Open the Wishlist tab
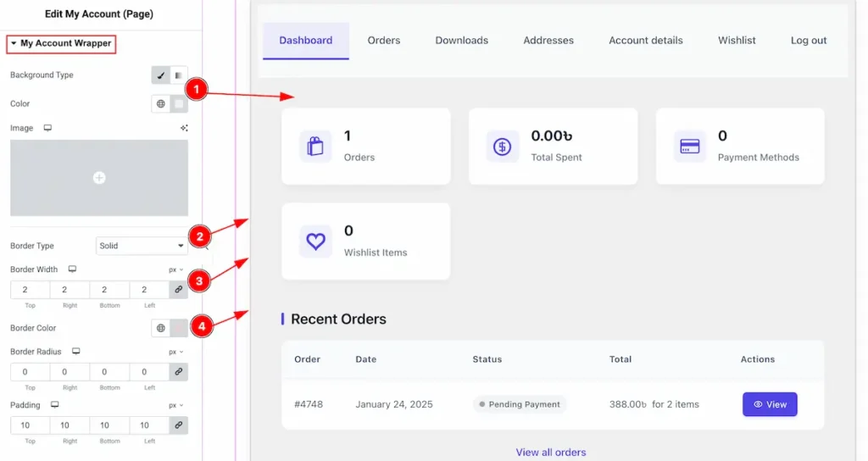Screen dimensions: 868x461 click(737, 41)
